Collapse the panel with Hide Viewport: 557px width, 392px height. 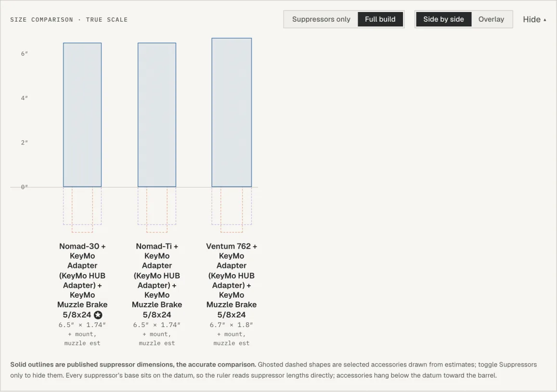[534, 20]
